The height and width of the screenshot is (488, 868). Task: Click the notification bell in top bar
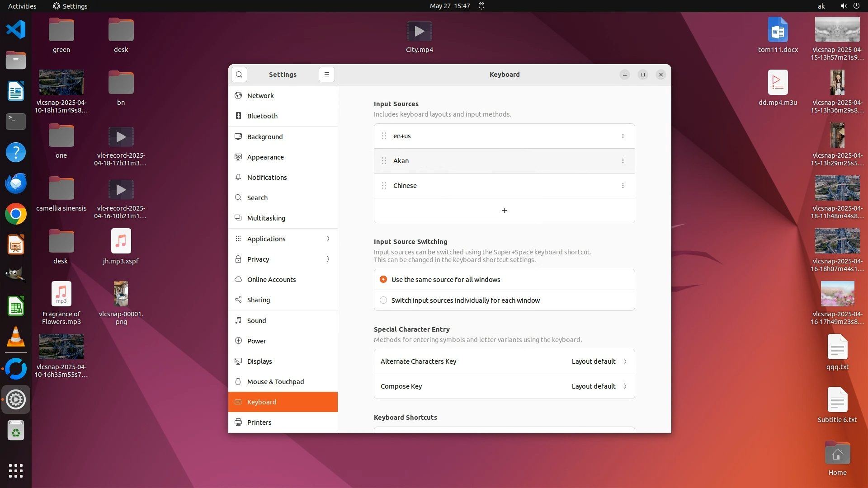point(481,6)
